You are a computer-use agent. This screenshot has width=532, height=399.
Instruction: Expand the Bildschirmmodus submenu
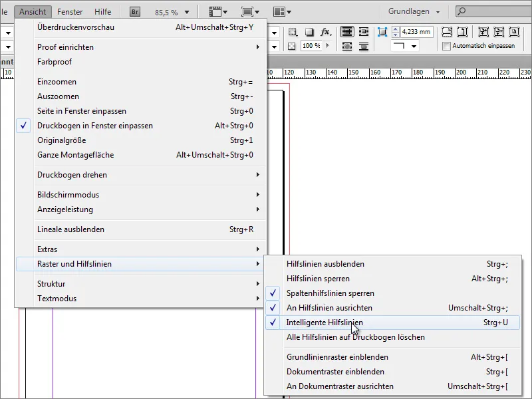[140, 195]
